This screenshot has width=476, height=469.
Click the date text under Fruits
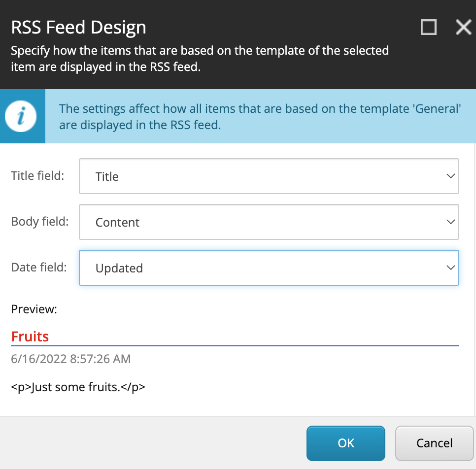71,359
